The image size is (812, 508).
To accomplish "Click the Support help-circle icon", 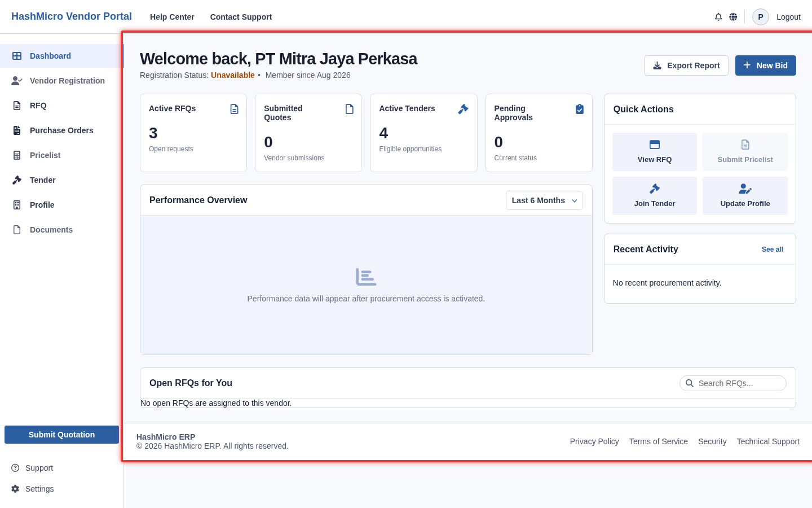I will 15,468.
